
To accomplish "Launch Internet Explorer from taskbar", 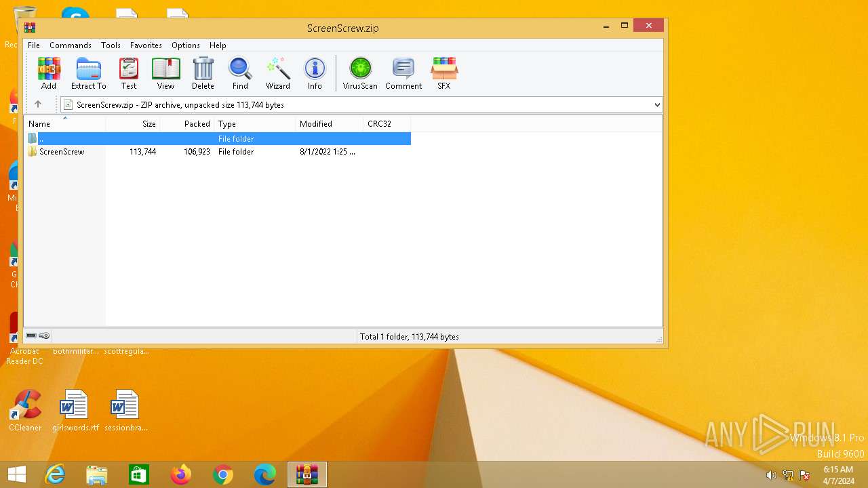I will pyautogui.click(x=55, y=474).
